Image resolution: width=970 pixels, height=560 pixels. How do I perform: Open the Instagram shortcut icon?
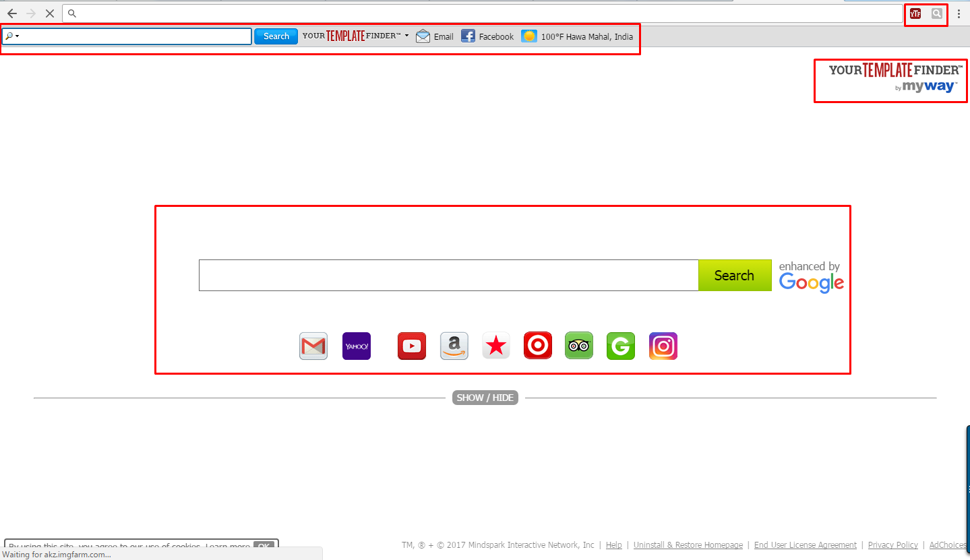pos(663,346)
